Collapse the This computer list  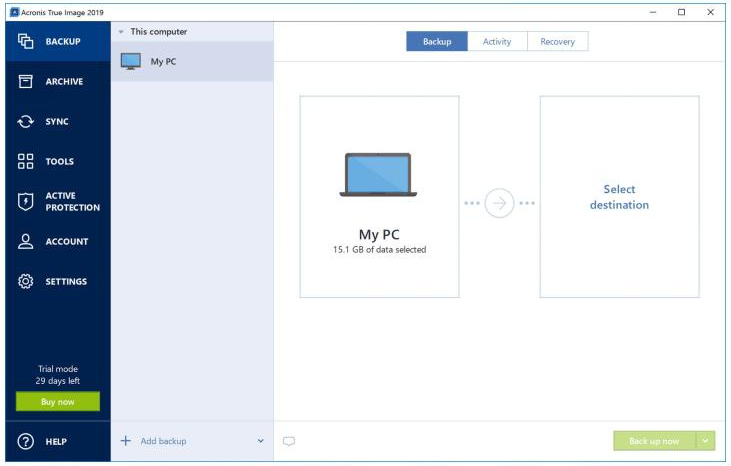tap(121, 32)
